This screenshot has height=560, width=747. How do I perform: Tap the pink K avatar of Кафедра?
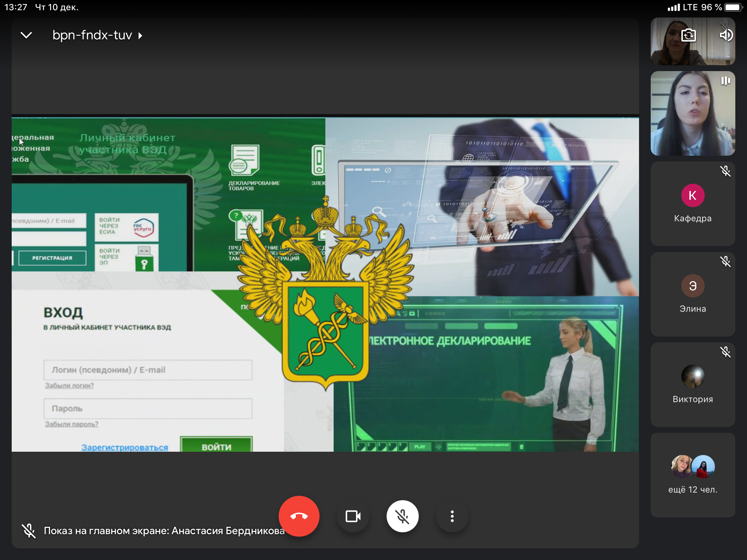[693, 195]
